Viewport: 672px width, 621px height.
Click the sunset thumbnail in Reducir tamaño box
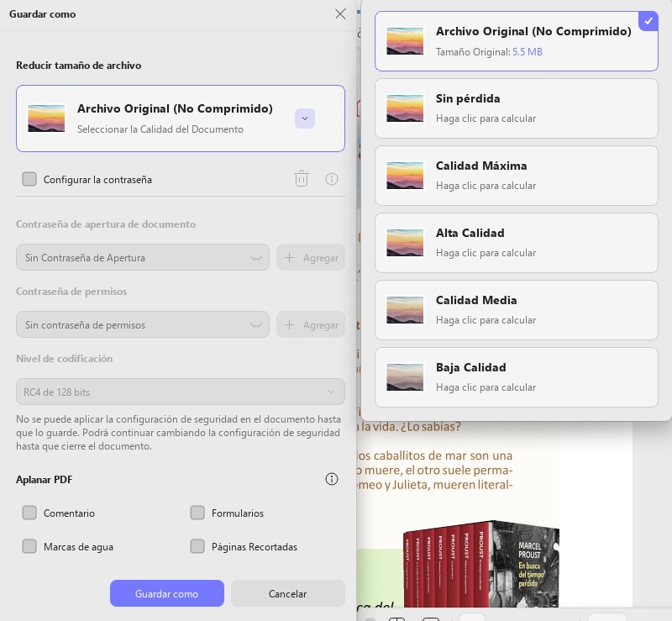(x=46, y=118)
